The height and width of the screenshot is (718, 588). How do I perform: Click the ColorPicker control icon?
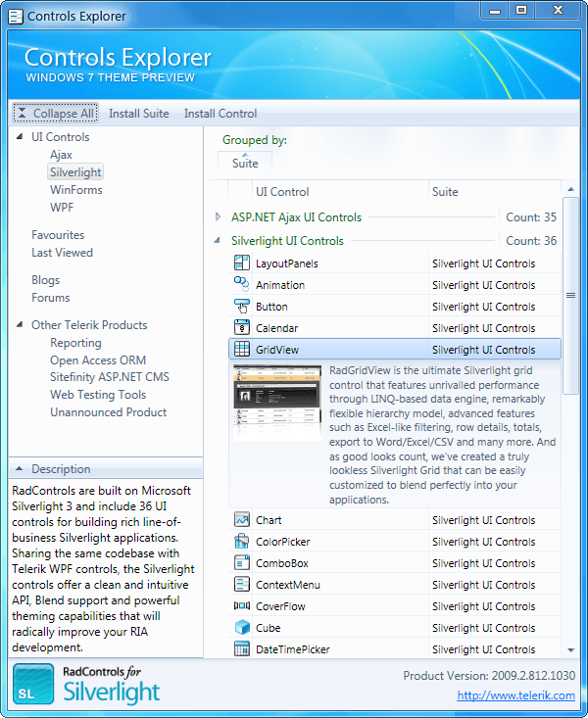[241, 542]
